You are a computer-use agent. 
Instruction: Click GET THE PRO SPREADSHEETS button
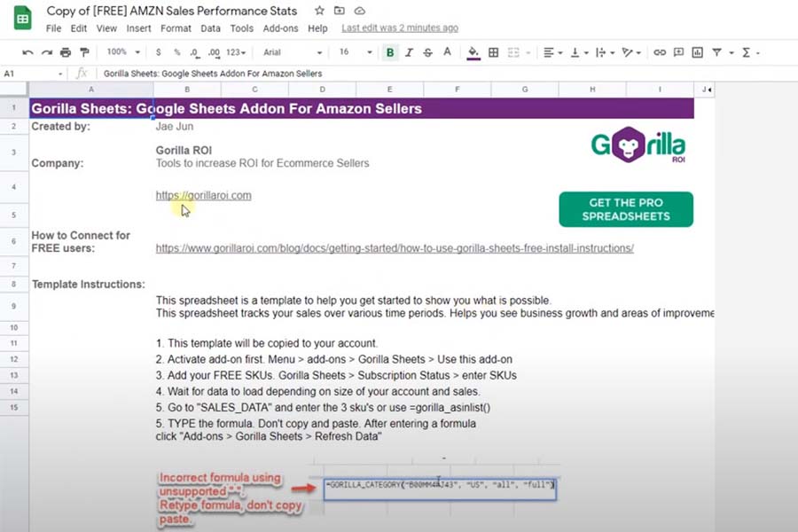(626, 209)
